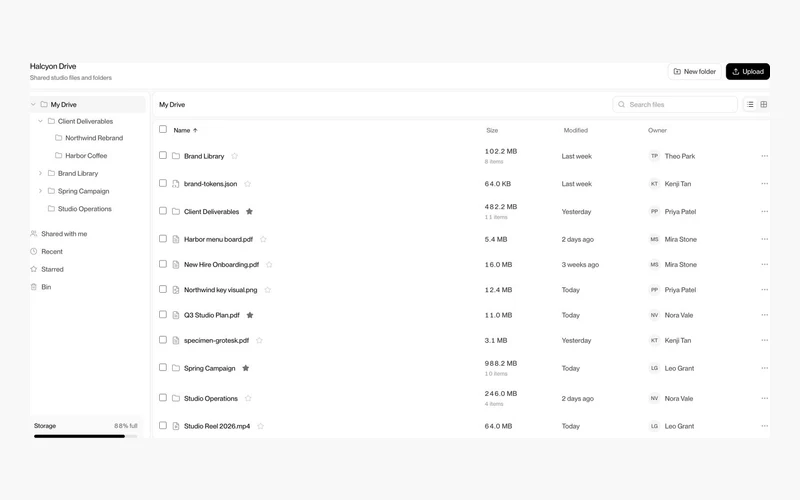Check the Q3 Studio Plan.pdf checkbox
This screenshot has height=500, width=800.
pyautogui.click(x=163, y=314)
